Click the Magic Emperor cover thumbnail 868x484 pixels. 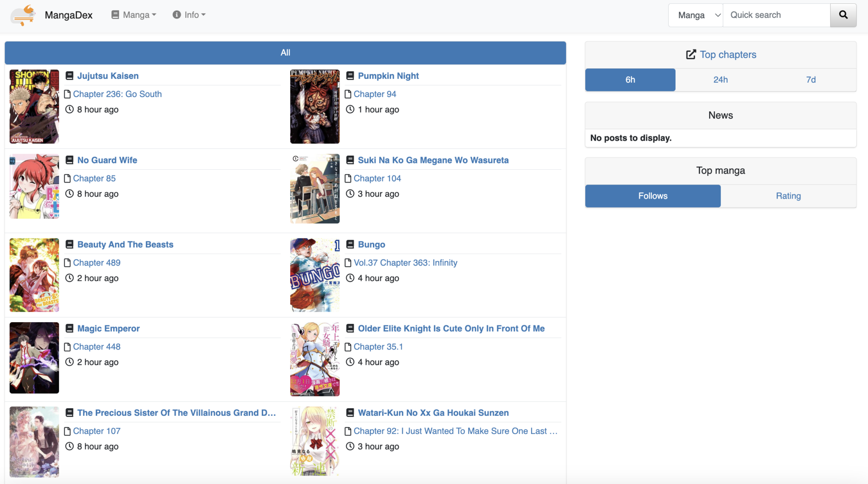(x=34, y=358)
